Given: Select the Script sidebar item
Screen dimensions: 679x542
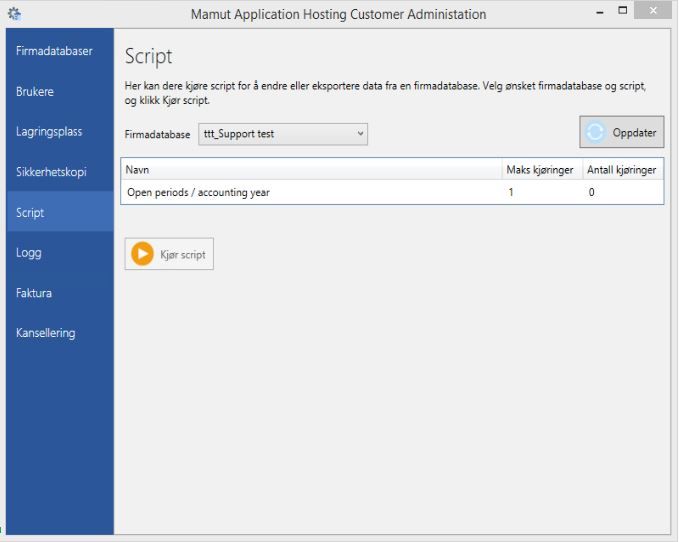Looking at the screenshot, I should (60, 212).
